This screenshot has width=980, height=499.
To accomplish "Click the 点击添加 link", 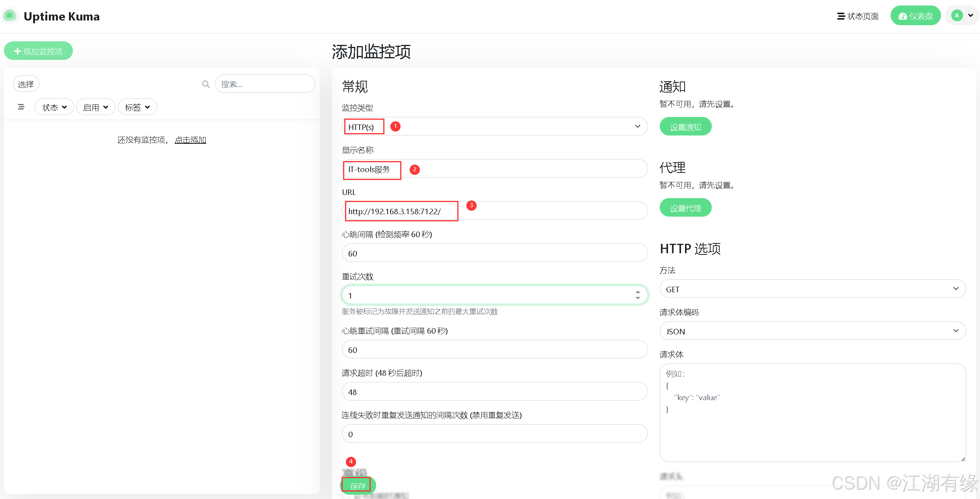I will coord(190,140).
